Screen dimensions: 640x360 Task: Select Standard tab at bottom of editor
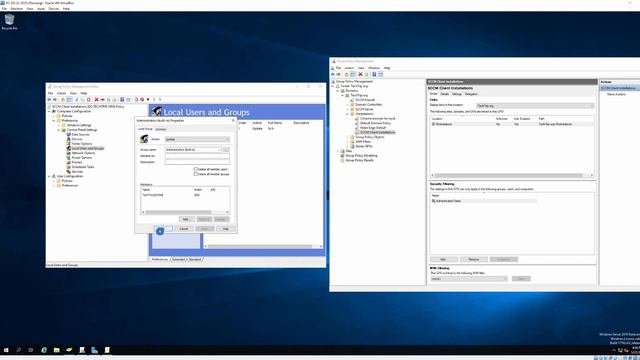[x=195, y=259]
